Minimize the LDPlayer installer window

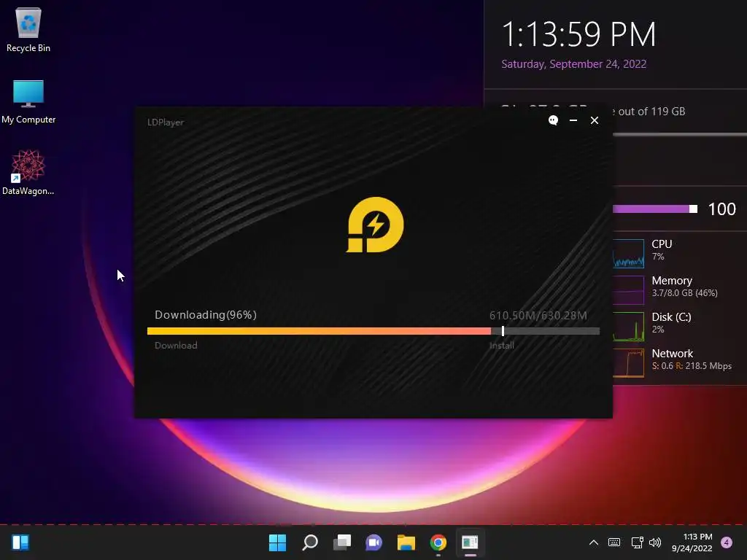pos(573,120)
